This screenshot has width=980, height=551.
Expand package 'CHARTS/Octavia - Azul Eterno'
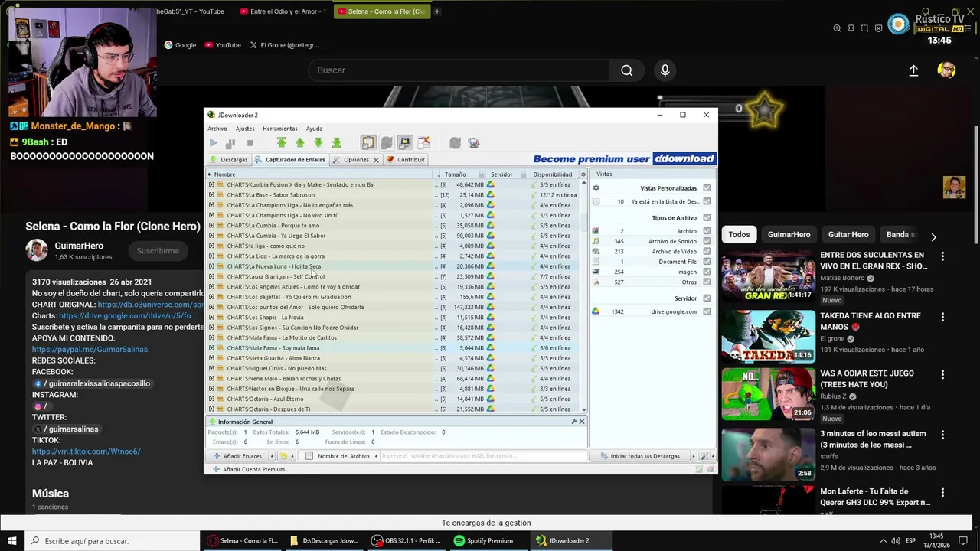[211, 399]
